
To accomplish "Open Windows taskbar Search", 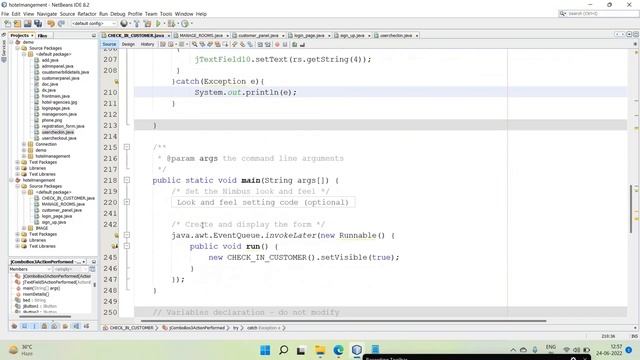I will [x=283, y=350].
